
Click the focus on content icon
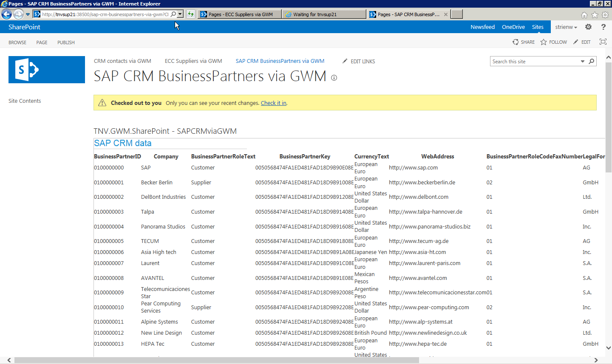click(603, 42)
